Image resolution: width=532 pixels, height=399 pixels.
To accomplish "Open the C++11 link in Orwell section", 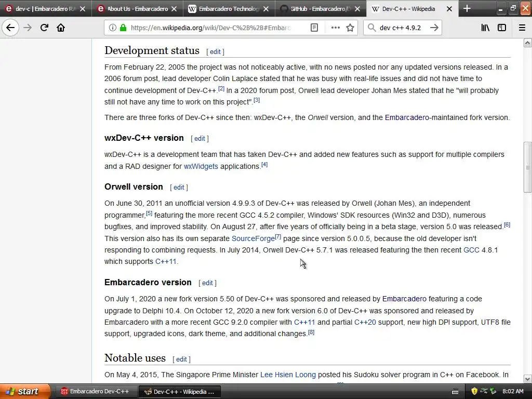I will 166,262.
